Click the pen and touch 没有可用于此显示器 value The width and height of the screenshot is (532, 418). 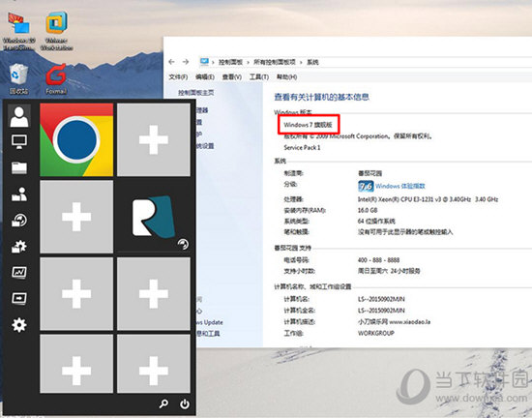(x=405, y=232)
